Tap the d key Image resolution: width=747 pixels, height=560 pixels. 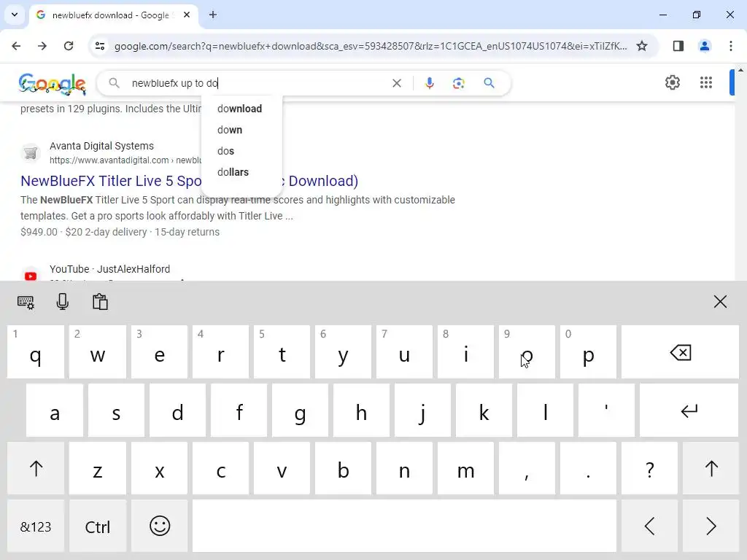[178, 411]
